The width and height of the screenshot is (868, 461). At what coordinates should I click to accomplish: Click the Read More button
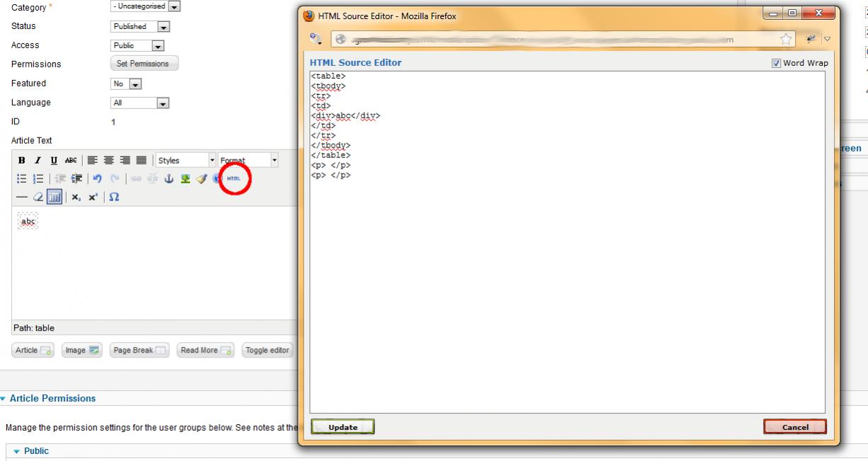pos(206,351)
